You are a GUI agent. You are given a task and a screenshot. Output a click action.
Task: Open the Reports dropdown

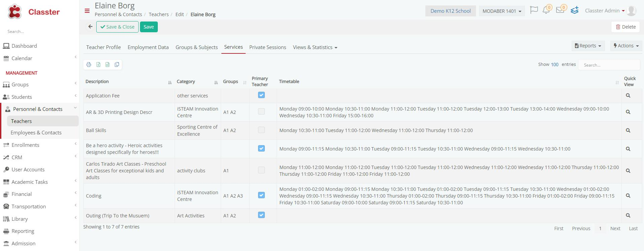pos(588,46)
